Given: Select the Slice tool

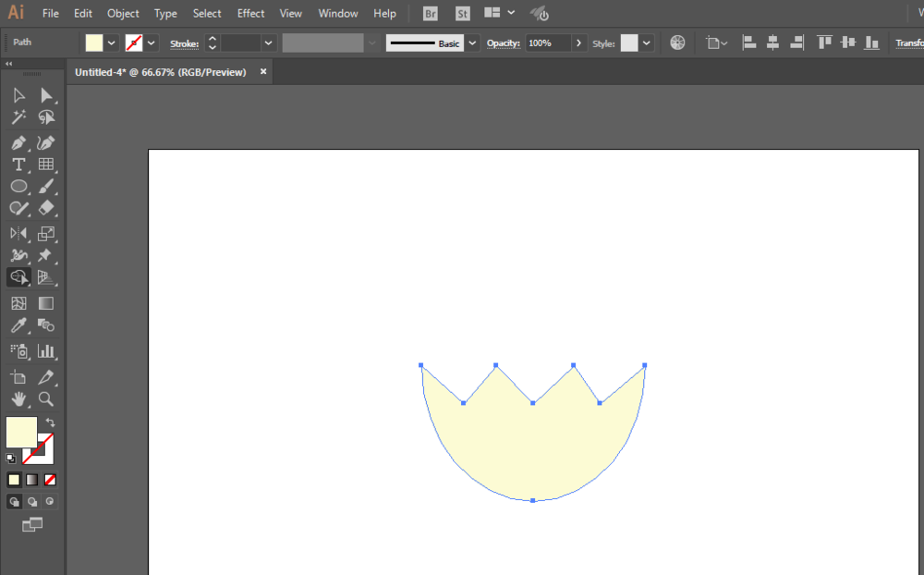Looking at the screenshot, I should [x=46, y=377].
